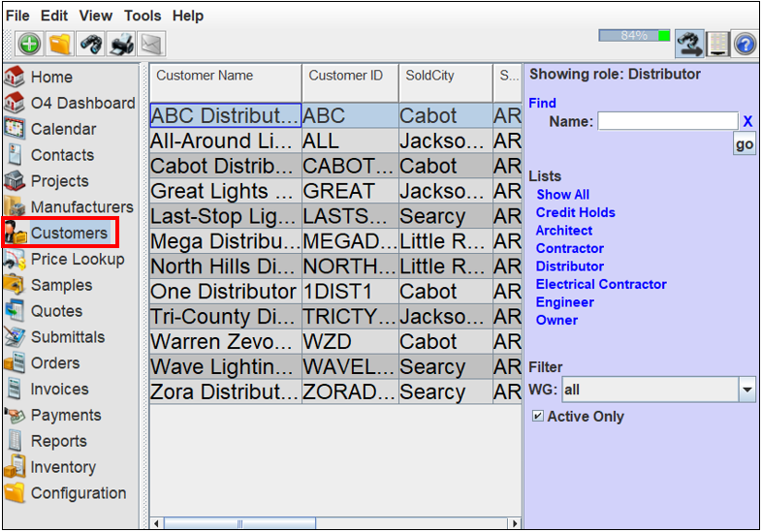Click the Architect list link
The image size is (762, 532).
point(564,231)
